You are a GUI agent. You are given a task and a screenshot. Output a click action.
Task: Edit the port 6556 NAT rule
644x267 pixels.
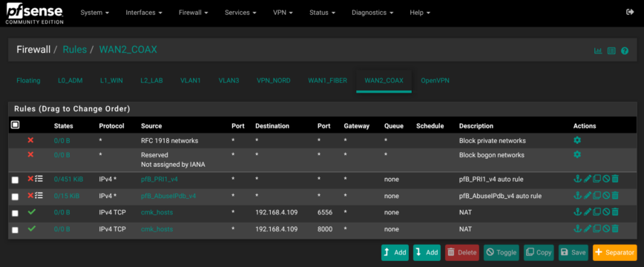click(x=588, y=212)
